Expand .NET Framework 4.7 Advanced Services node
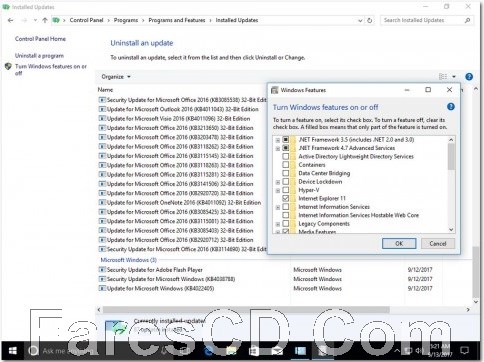This screenshot has height=362, width=484. (x=278, y=148)
